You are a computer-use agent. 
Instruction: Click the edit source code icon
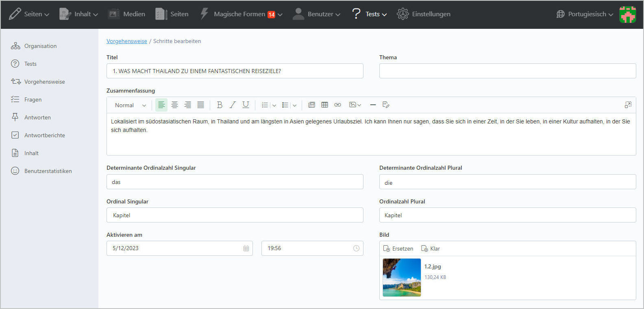pyautogui.click(x=386, y=105)
